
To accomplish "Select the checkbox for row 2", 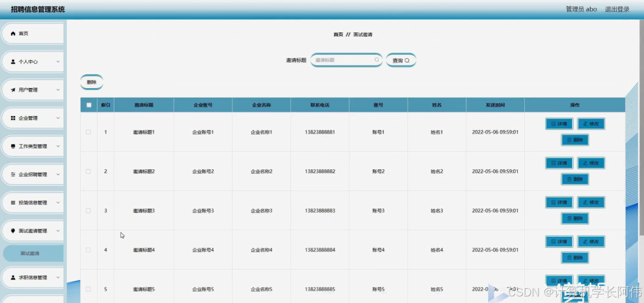I will 88,171.
